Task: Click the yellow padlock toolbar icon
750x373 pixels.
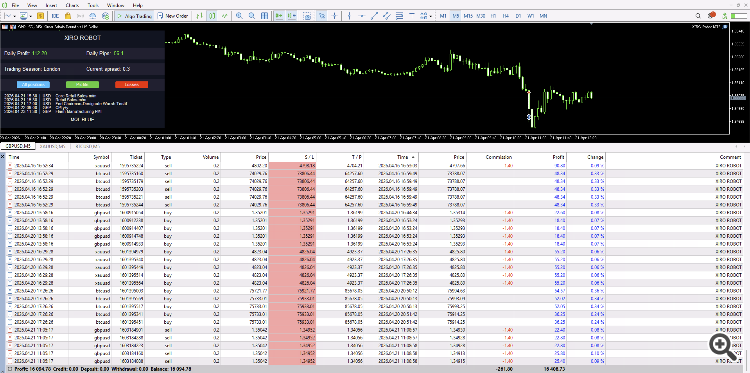Action: pos(69,16)
